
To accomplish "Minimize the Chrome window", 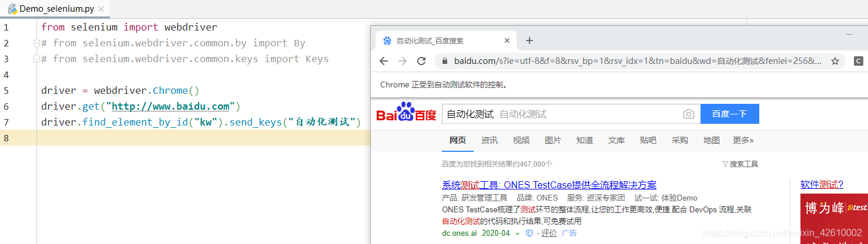I will (x=849, y=35).
